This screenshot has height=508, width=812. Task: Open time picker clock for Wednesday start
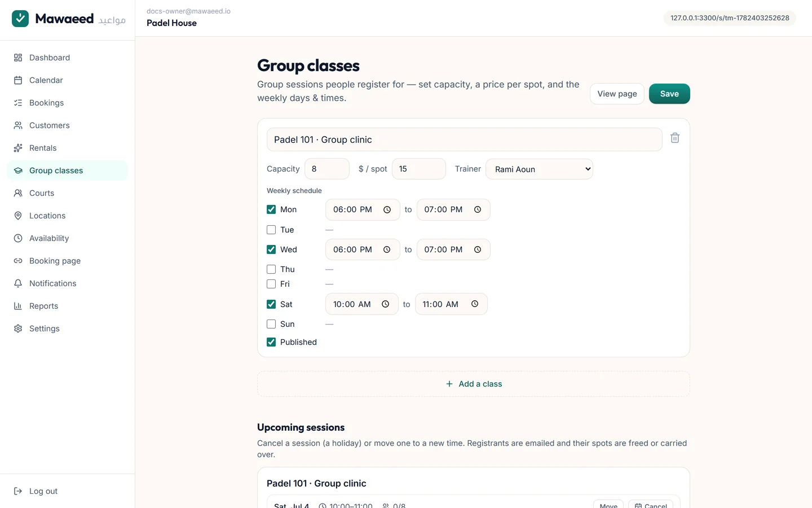387,249
